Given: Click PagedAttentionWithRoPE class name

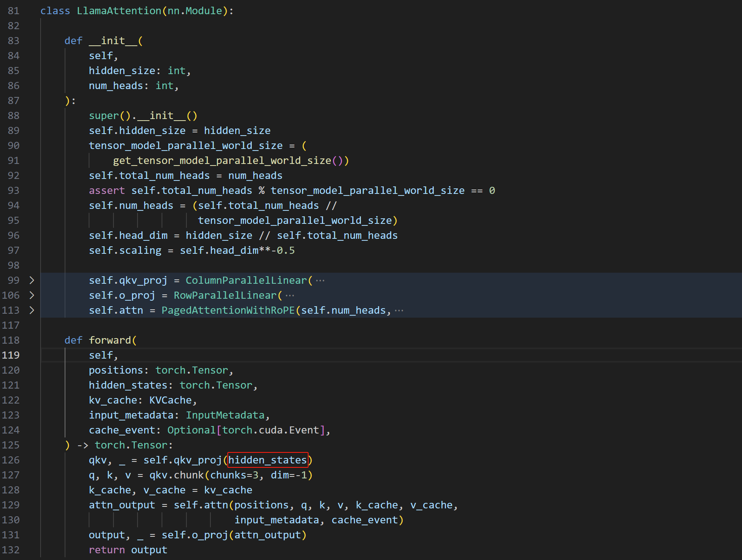Looking at the screenshot, I should tap(228, 310).
